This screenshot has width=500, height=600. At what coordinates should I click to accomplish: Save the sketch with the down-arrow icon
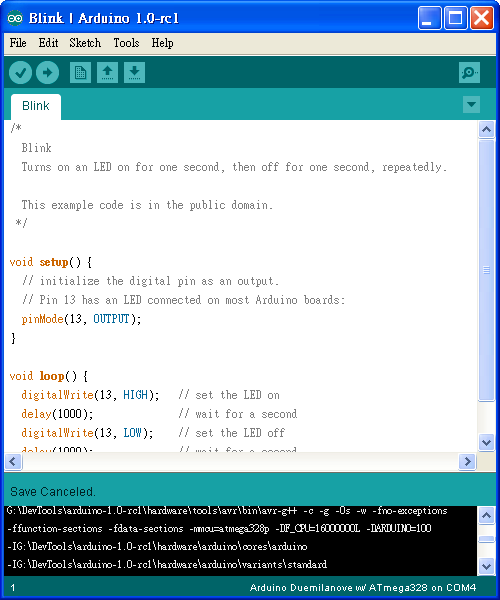click(x=134, y=73)
